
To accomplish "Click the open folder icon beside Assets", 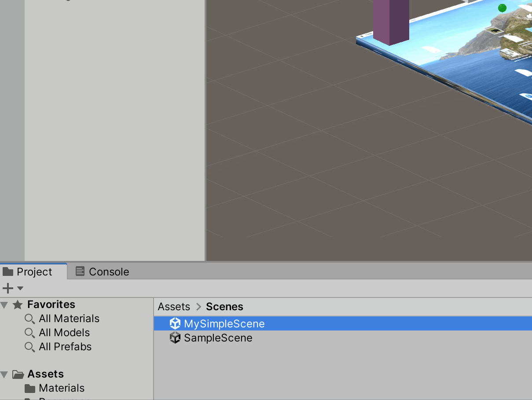I will [18, 374].
